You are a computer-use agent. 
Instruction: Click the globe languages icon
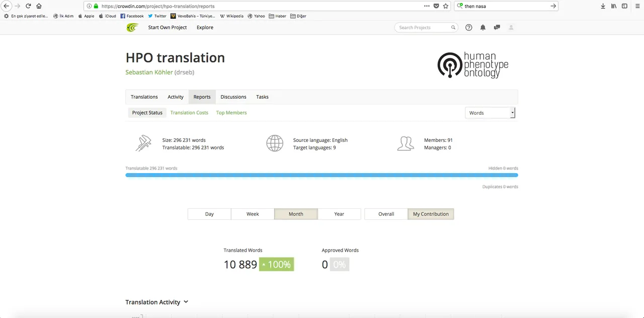click(x=275, y=143)
